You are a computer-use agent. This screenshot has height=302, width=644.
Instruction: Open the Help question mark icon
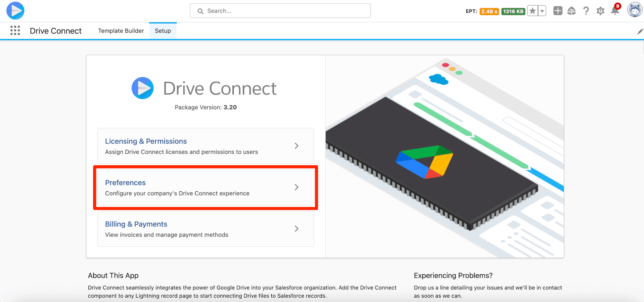pyautogui.click(x=586, y=11)
